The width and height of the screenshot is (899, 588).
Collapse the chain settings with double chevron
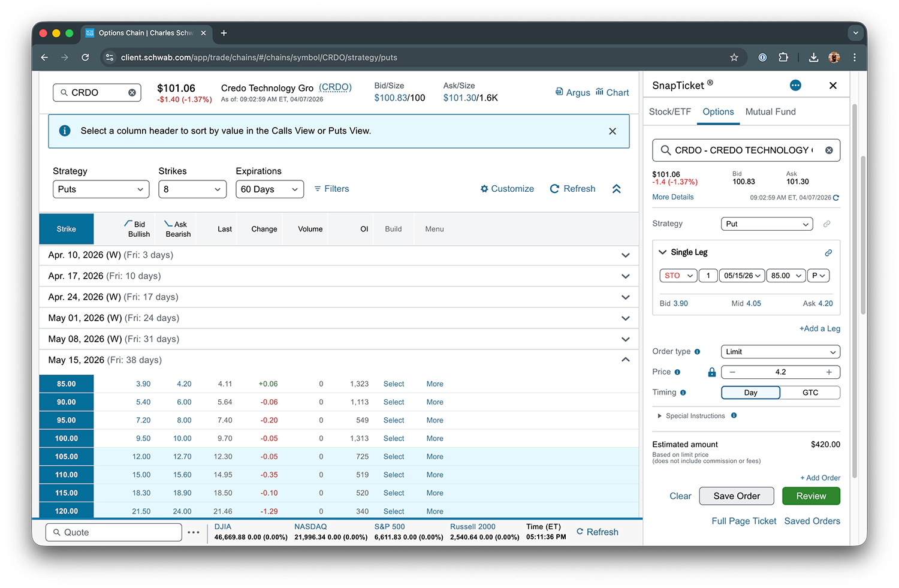click(x=616, y=189)
